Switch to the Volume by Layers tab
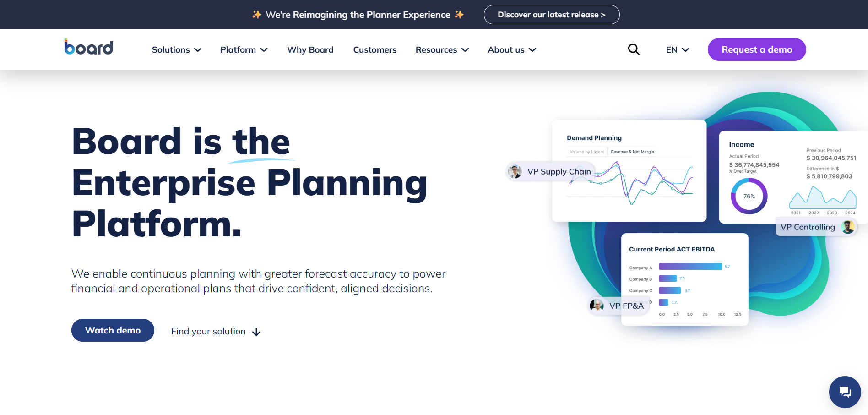Viewport: 868px width, 415px height. pyautogui.click(x=586, y=152)
